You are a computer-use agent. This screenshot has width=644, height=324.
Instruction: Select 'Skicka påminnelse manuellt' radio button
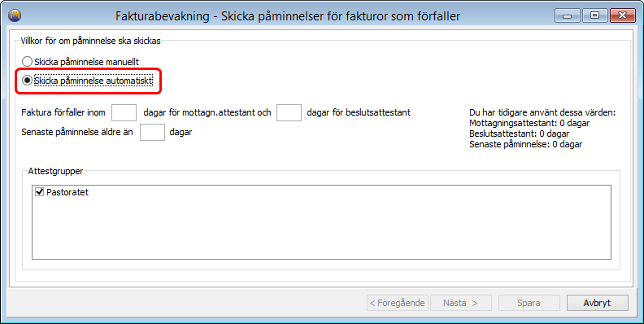coord(27,62)
